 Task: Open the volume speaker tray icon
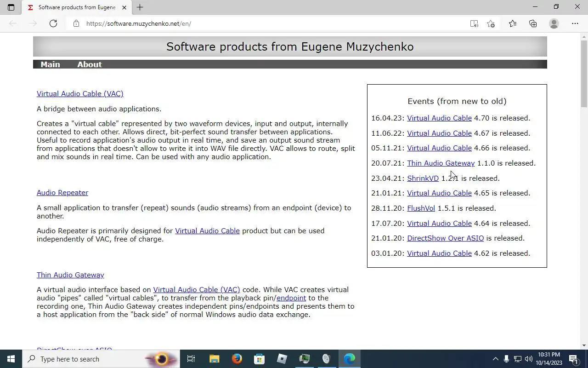coord(529,359)
